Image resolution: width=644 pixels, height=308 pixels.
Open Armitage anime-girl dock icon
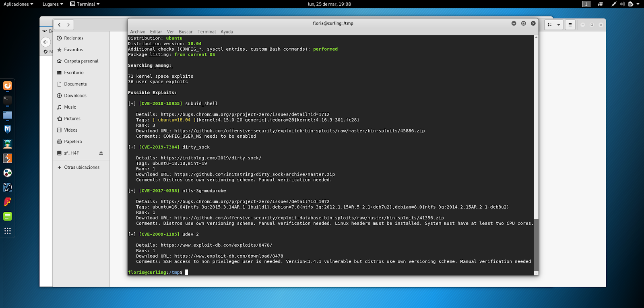click(x=7, y=144)
